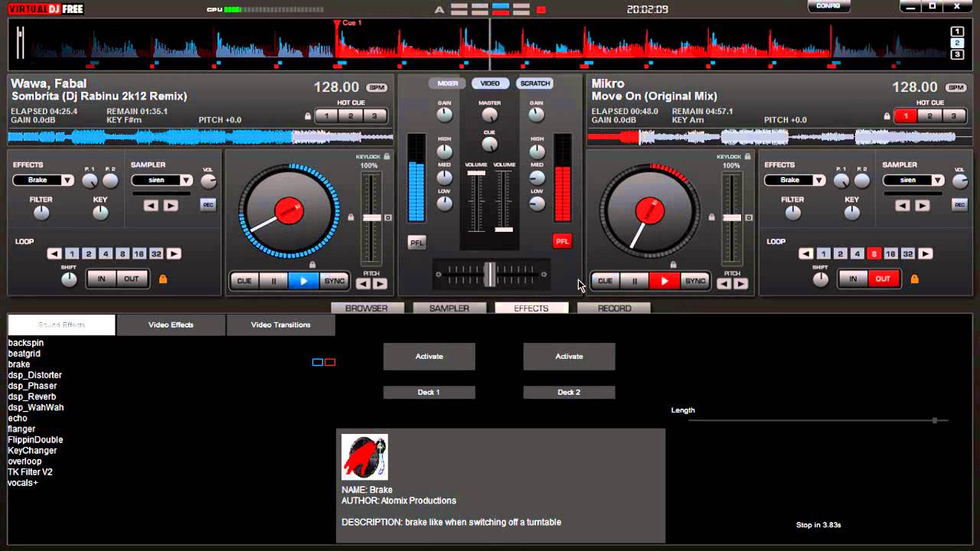Halve the left deck loop length arrow
The image size is (980, 551).
[54, 254]
